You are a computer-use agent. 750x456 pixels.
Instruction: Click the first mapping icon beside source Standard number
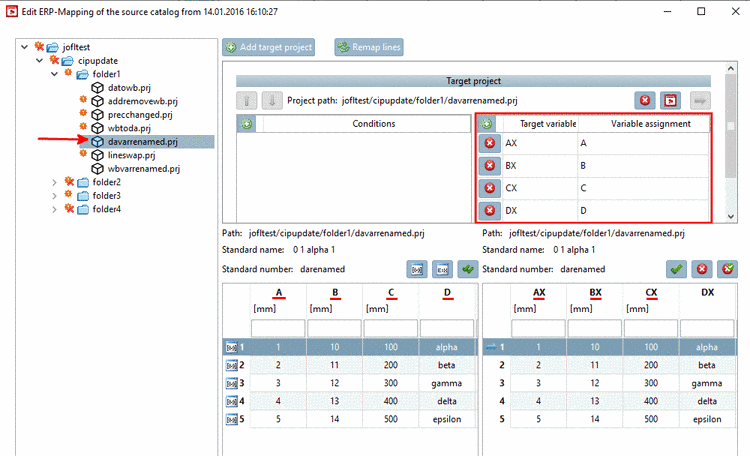(x=417, y=269)
